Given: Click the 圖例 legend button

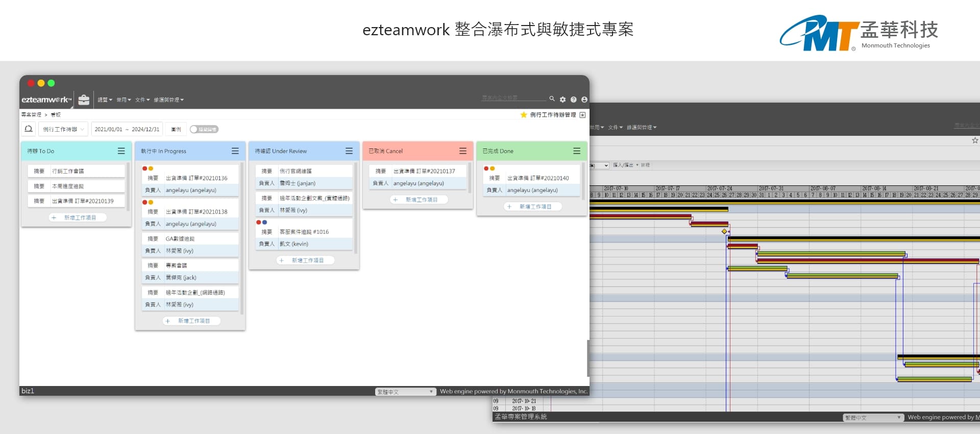Looking at the screenshot, I should pos(176,129).
